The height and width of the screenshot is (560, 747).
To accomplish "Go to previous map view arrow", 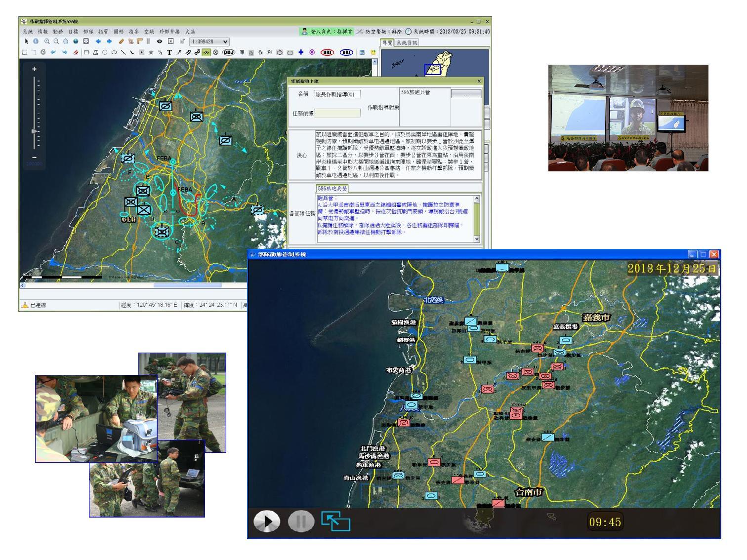I will (98, 41).
